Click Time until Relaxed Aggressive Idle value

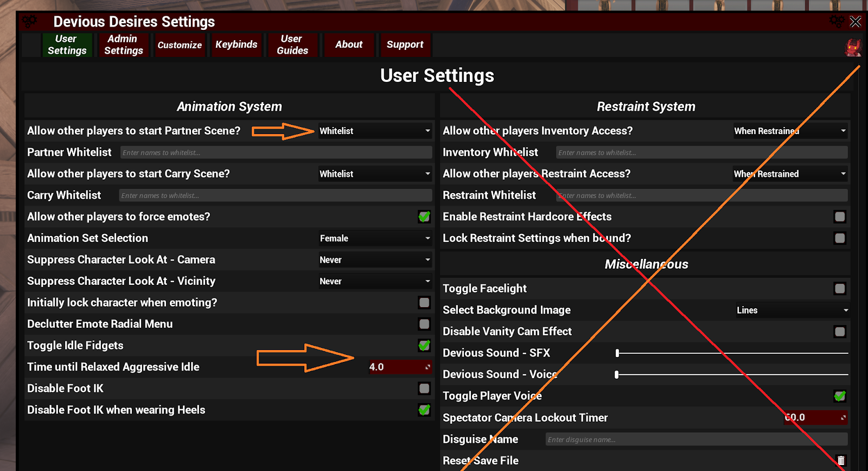click(x=400, y=367)
